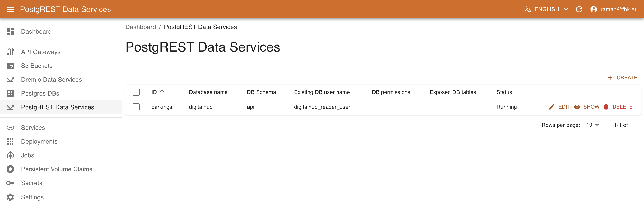Viewport: 644px width, 206px height.
Task: Click the Jobs icon in sidebar
Action: [x=10, y=155]
